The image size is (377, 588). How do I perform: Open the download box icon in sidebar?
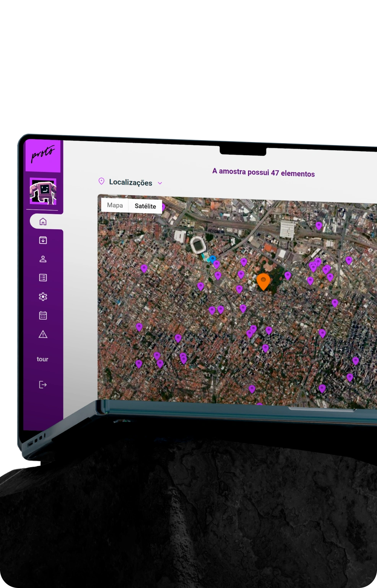[43, 240]
